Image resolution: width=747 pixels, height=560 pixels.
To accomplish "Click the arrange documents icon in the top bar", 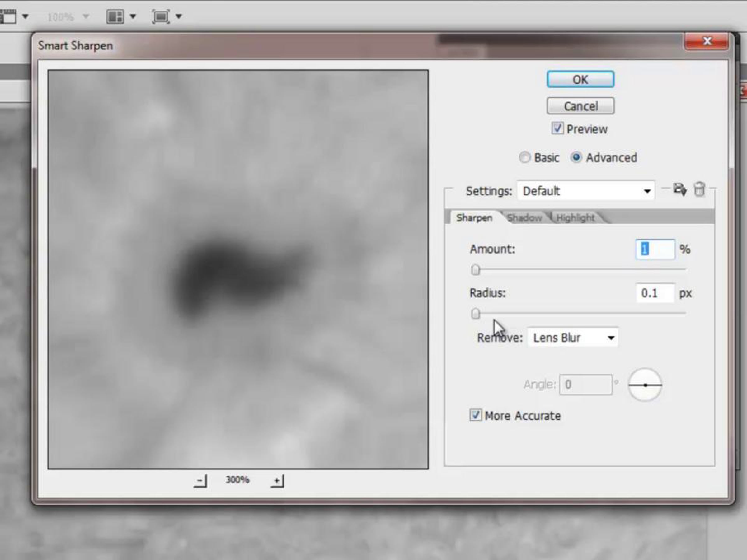I will coord(115,16).
